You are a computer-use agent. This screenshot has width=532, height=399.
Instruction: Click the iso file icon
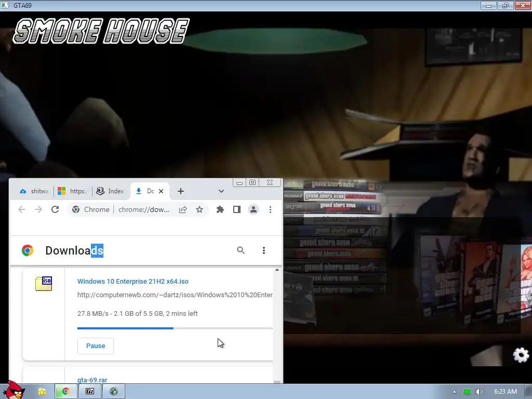pyautogui.click(x=44, y=284)
